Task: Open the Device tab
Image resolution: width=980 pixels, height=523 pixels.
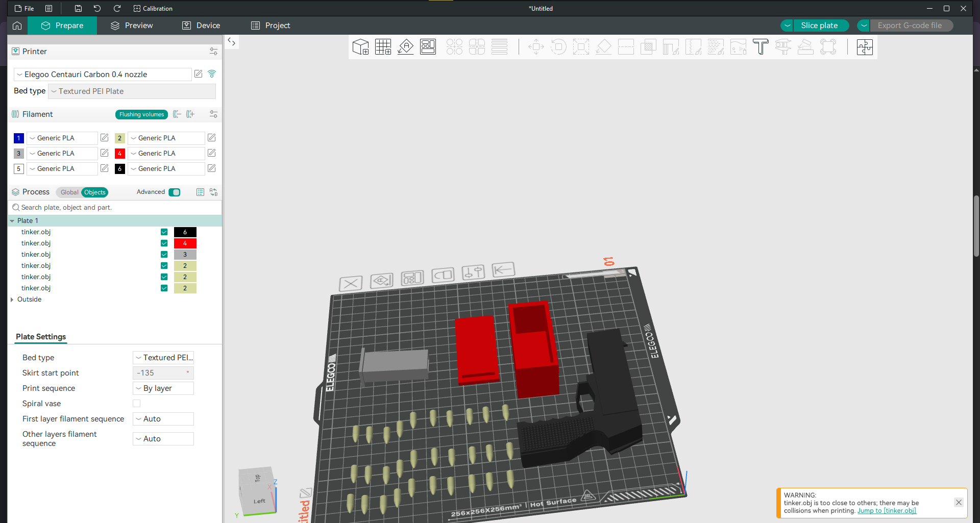Action: point(201,26)
